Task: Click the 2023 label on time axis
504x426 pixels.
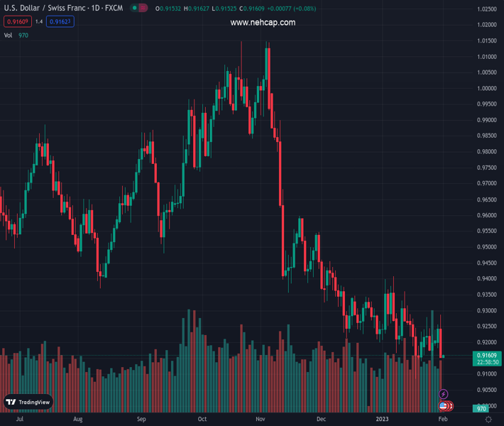Action: coord(382,420)
